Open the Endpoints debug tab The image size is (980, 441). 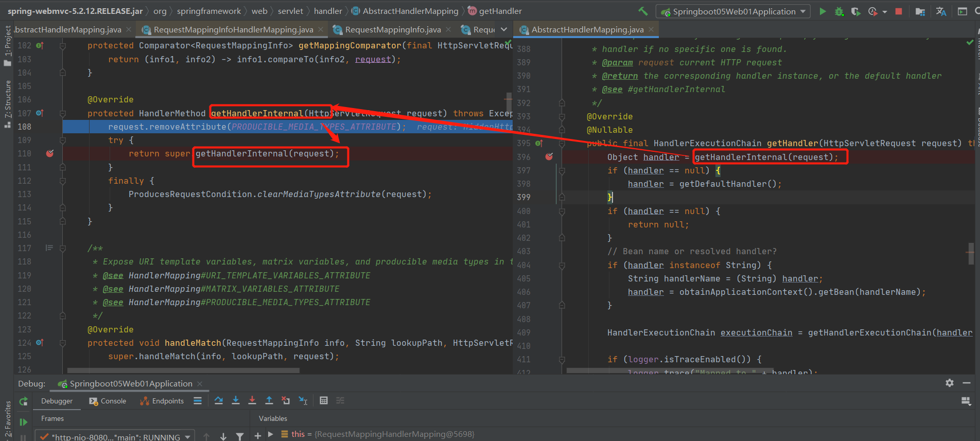point(162,401)
